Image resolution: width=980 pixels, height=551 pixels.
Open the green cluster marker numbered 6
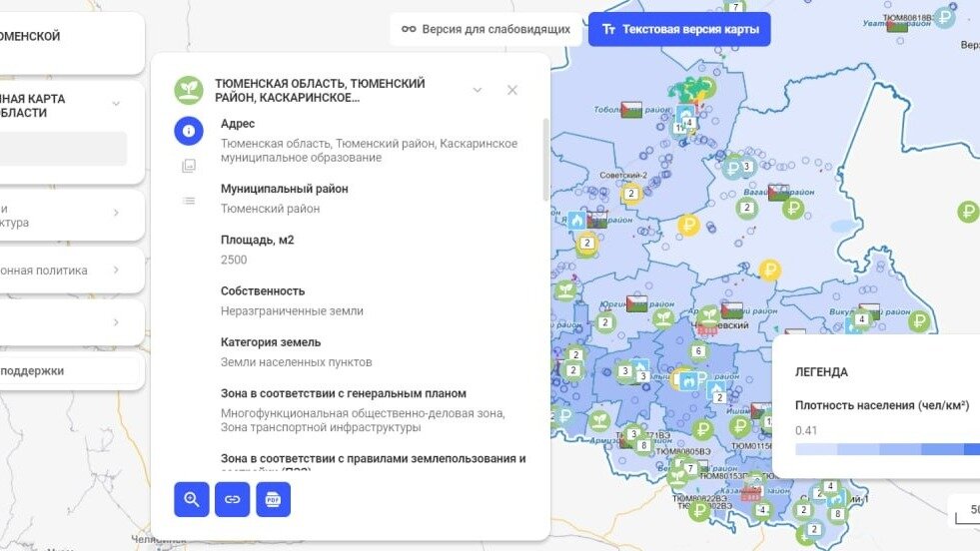pos(698,351)
